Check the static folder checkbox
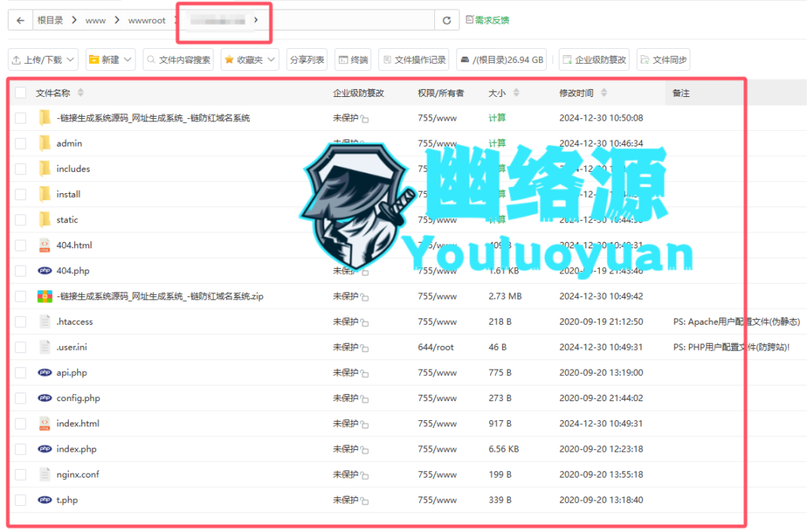Viewport: 807px width, 532px height. (x=20, y=220)
